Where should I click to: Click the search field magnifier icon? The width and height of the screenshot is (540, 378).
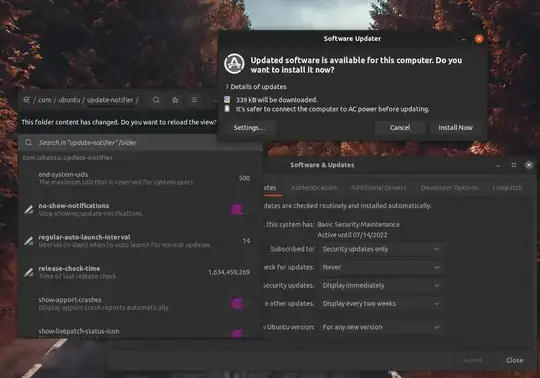point(29,142)
